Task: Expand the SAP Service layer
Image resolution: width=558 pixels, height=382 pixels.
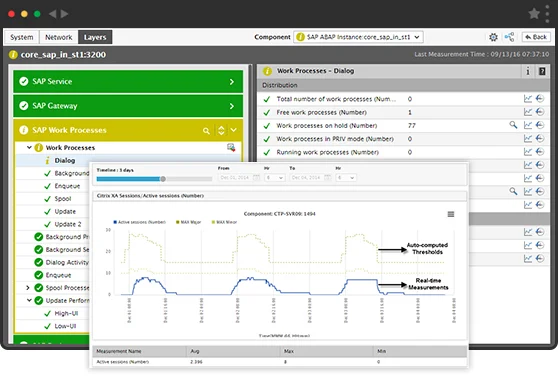Action: coord(232,82)
